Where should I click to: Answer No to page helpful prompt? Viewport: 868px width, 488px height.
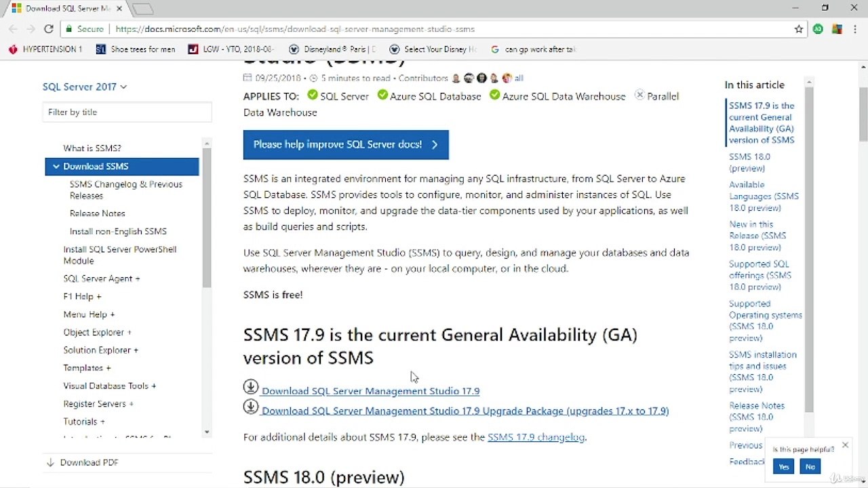[810, 466]
